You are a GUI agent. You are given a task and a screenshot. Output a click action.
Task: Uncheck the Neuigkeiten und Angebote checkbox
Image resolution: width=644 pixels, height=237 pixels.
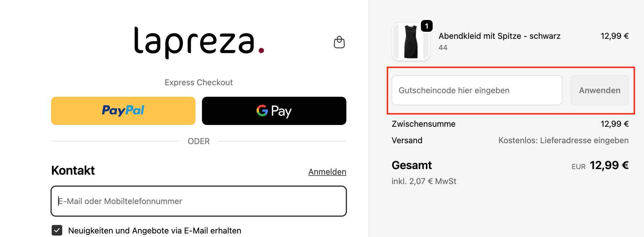[x=58, y=231]
